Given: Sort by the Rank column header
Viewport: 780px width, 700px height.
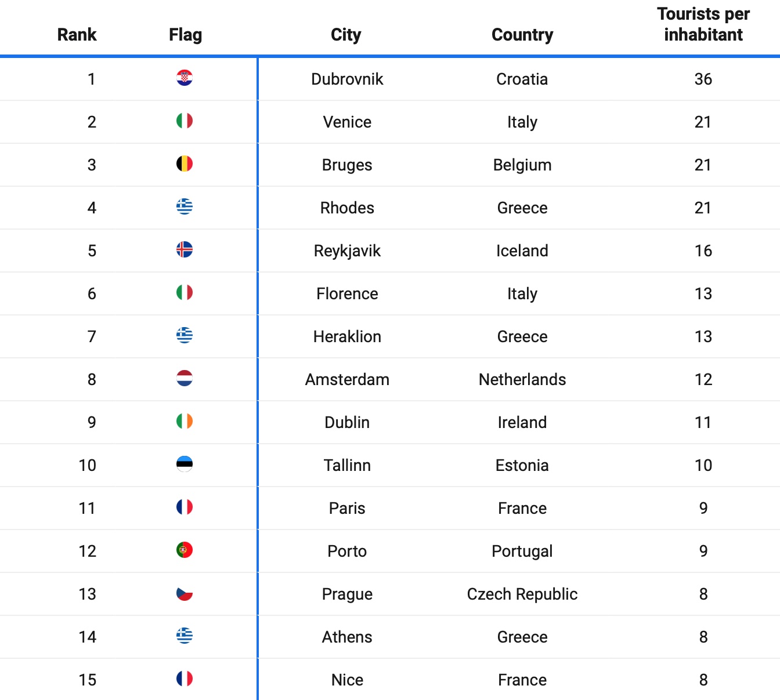Looking at the screenshot, I should coord(77,35).
